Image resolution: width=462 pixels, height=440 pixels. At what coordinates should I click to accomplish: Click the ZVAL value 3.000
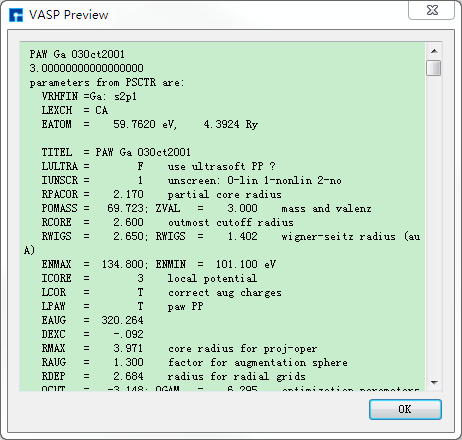tap(242, 208)
